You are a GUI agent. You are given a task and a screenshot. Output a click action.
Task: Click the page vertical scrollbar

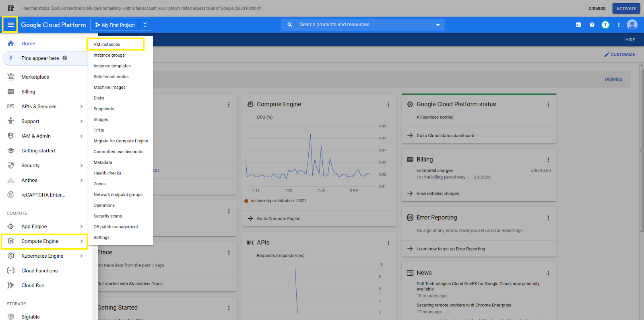pyautogui.click(x=641, y=150)
